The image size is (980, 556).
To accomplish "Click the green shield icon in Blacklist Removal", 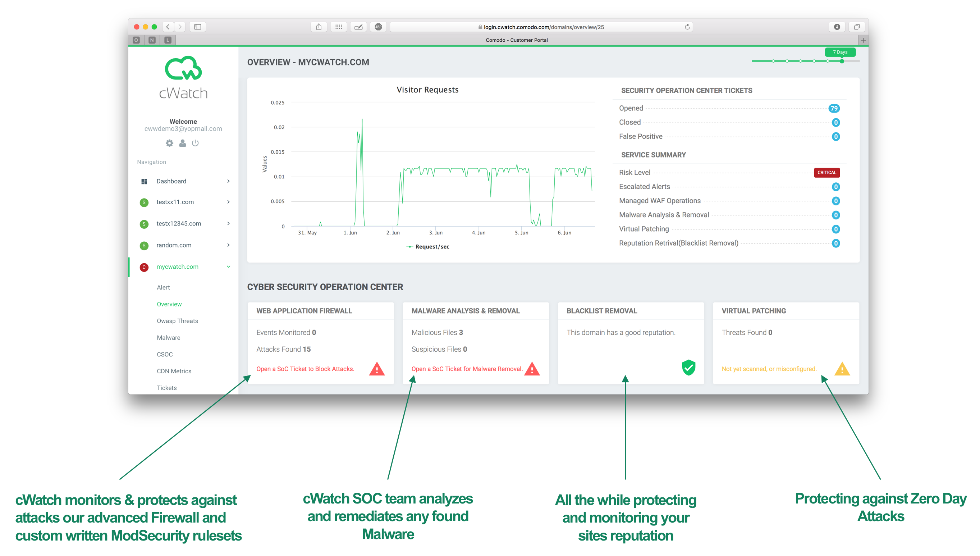I will tap(688, 367).
